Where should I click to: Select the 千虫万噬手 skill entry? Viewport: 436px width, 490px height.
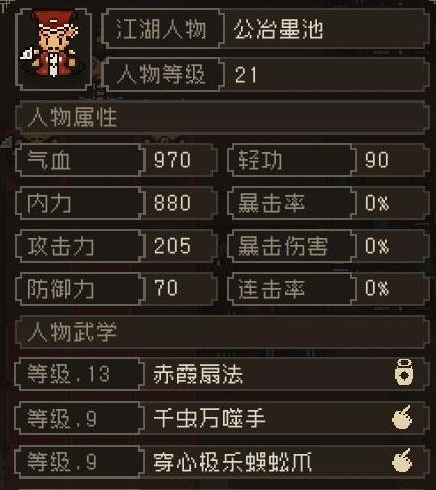pos(222,417)
